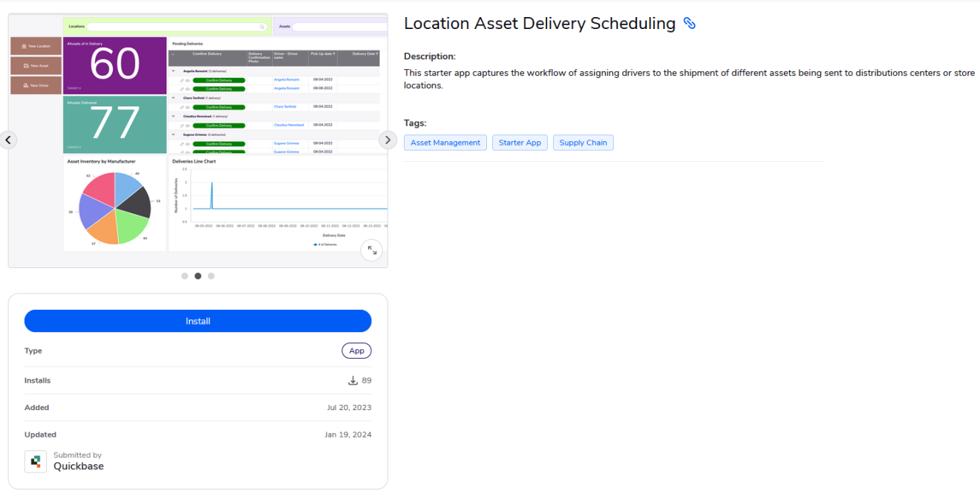Open the Asset Management tag link
This screenshot has width=980, height=494.
click(x=445, y=142)
